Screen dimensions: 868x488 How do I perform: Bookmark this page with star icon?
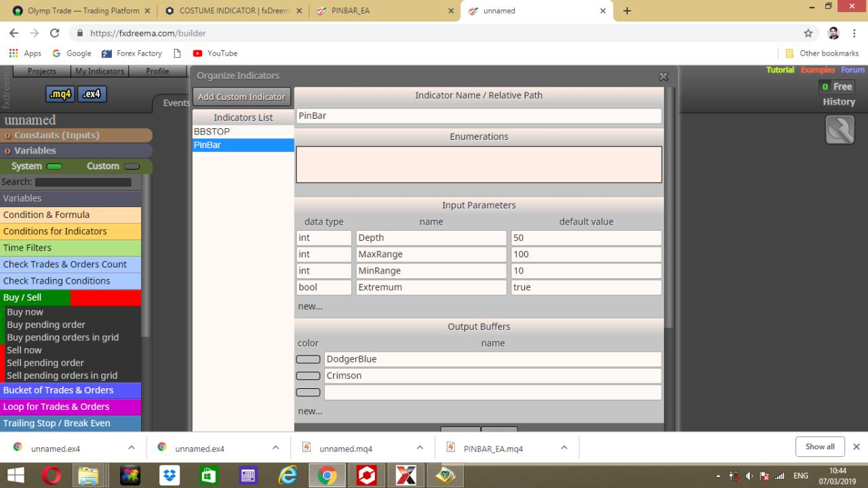tap(808, 33)
